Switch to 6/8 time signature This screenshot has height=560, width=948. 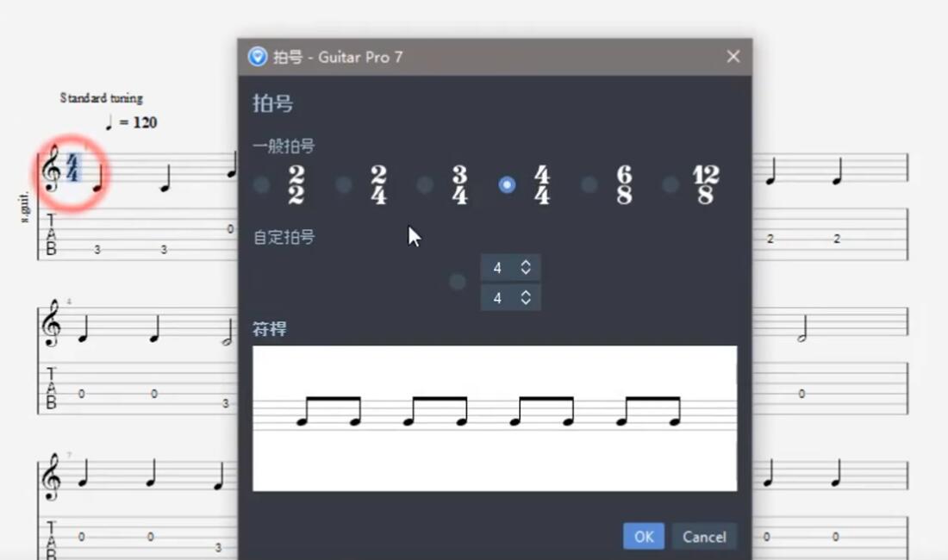[x=589, y=184]
